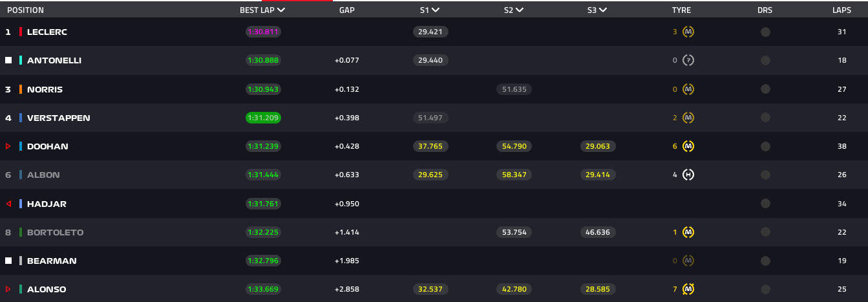Click Albon's hard tyre icon

click(688, 175)
